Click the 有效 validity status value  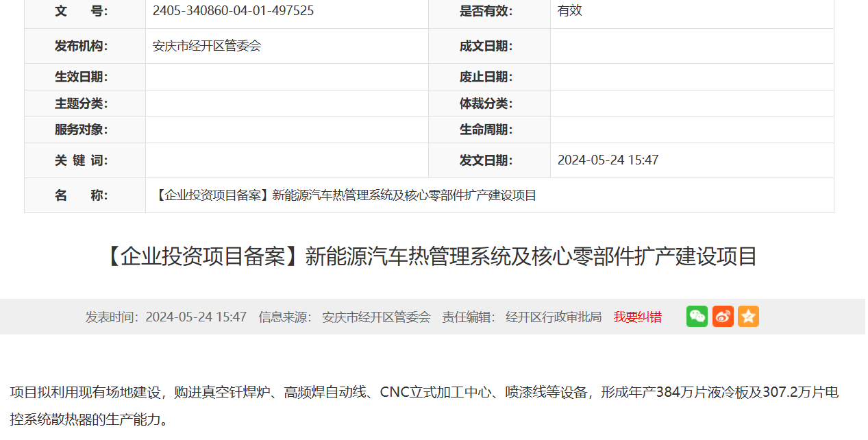[x=569, y=11]
